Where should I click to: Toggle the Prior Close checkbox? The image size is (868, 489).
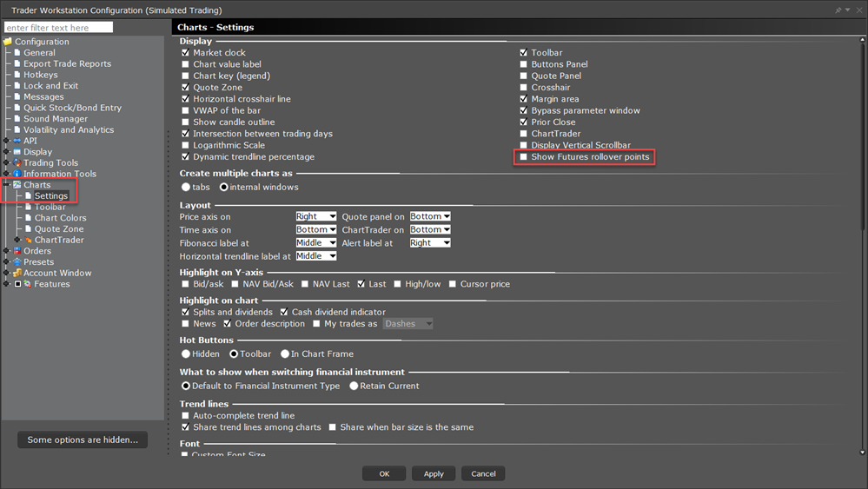(x=524, y=122)
